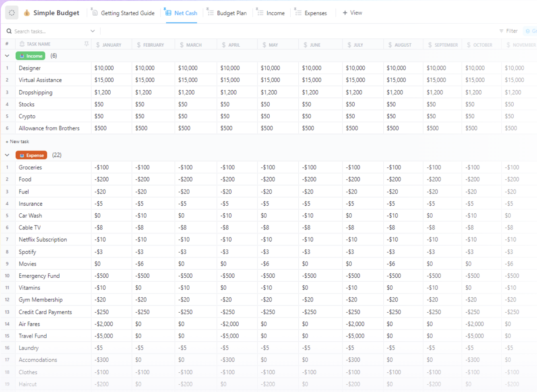537x392 pixels.
Task: Click the dollar icon in May header
Action: [x=264, y=45]
